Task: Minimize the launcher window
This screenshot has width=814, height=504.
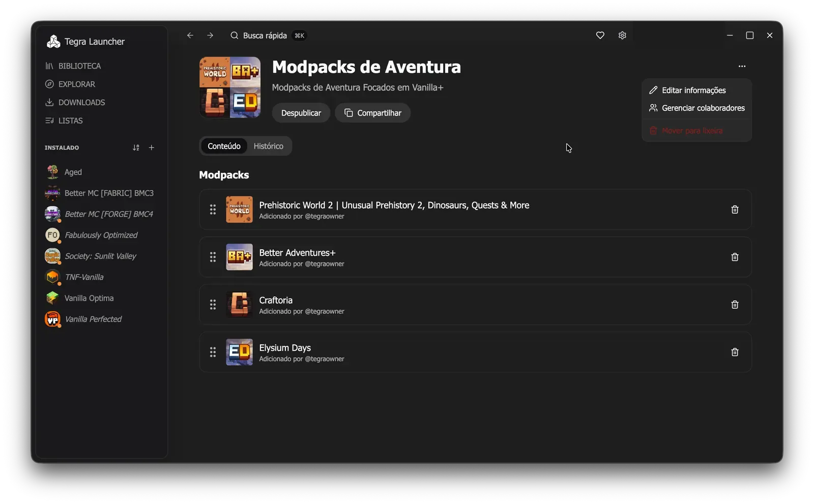Action: click(x=730, y=36)
